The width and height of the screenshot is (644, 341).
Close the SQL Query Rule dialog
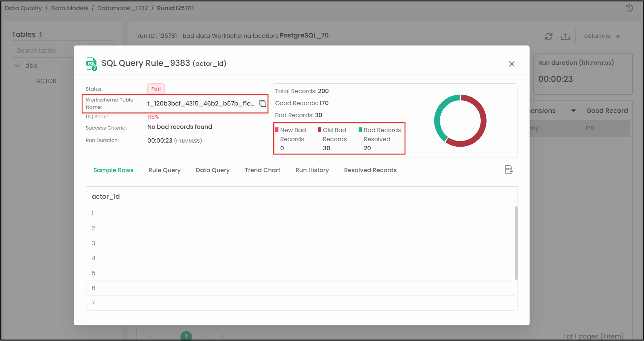pos(511,64)
